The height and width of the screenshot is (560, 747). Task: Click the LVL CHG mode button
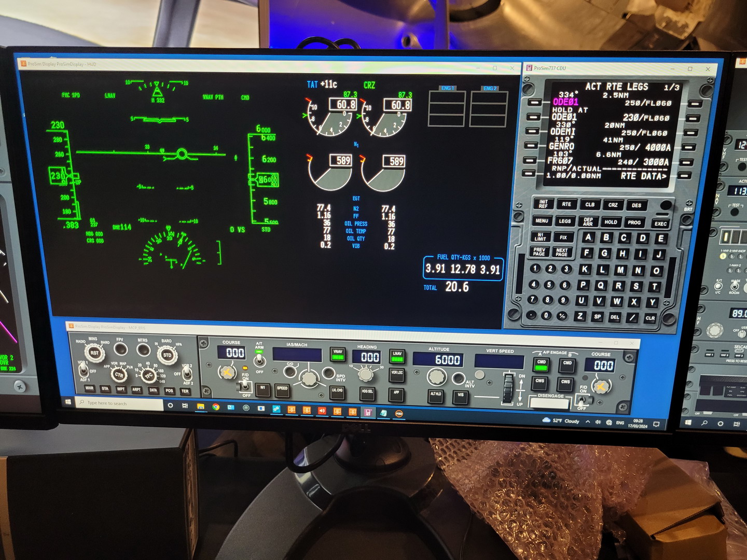(x=337, y=392)
